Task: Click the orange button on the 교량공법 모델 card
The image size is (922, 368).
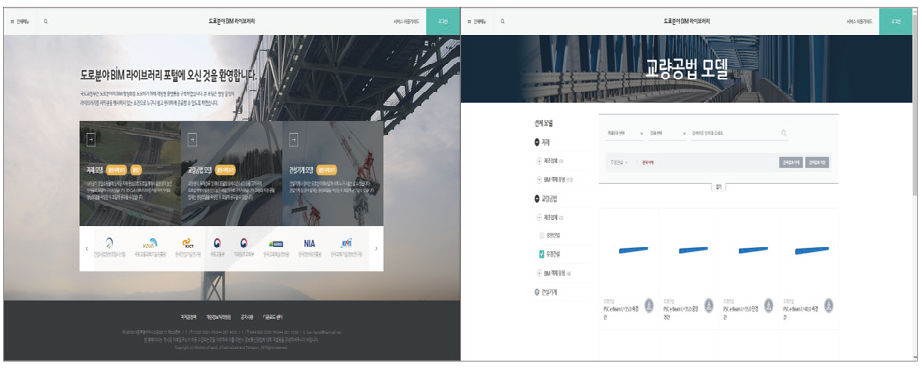Action: [225, 170]
